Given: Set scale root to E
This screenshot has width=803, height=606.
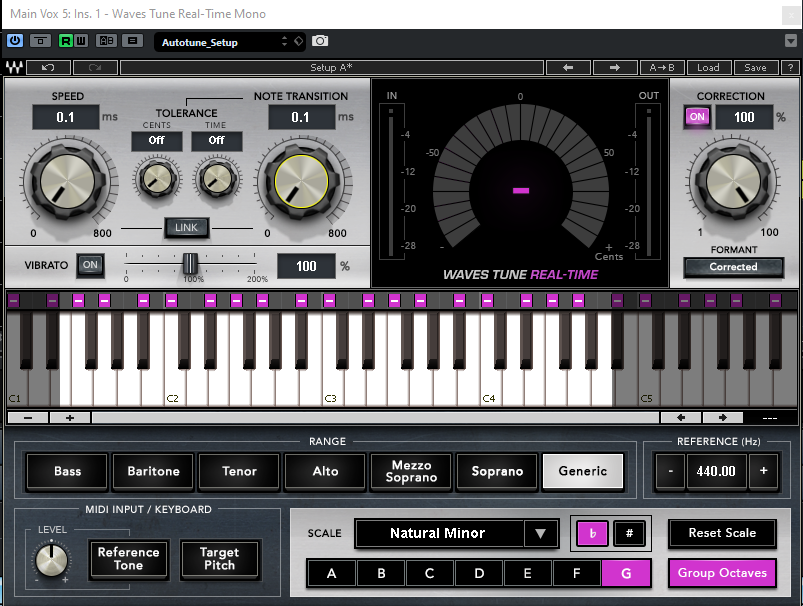Looking at the screenshot, I should click(x=527, y=573).
